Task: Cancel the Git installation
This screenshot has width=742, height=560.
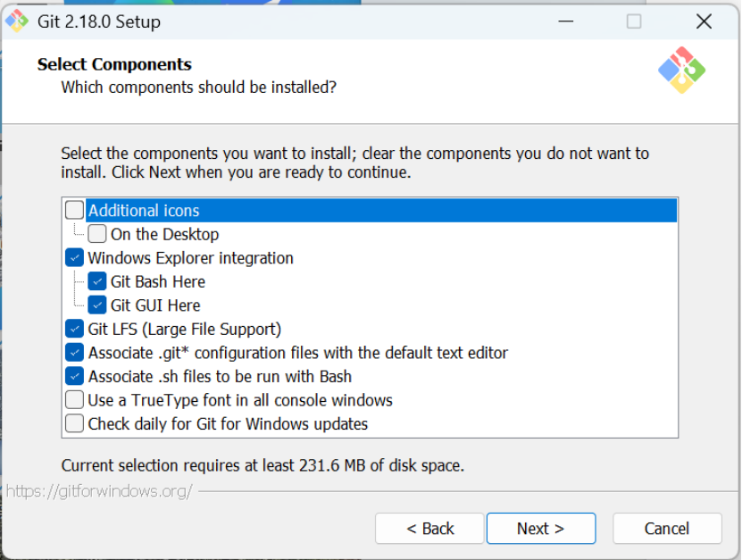Action: point(667,528)
